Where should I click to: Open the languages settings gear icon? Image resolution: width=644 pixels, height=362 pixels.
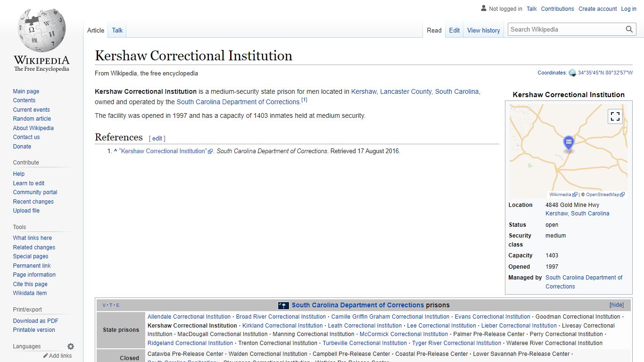pyautogui.click(x=71, y=346)
